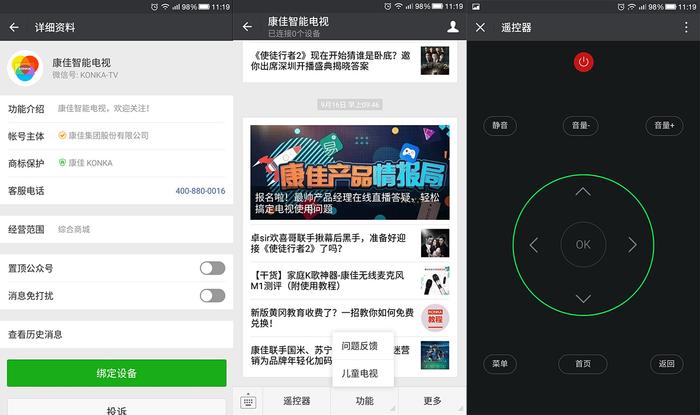Tap the 已连接0个设备 subtitle
The image size is (700, 415).
(x=294, y=34)
